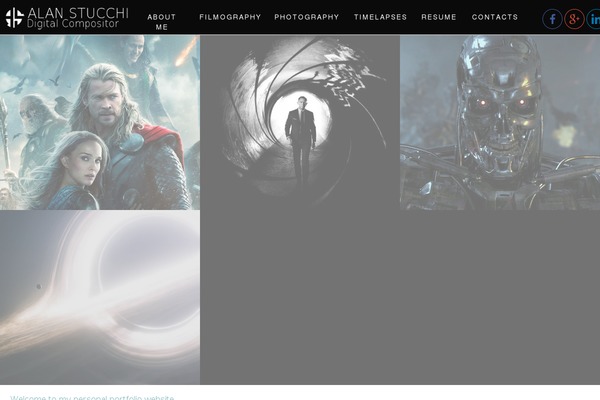Go to the Filmography page

click(x=230, y=17)
